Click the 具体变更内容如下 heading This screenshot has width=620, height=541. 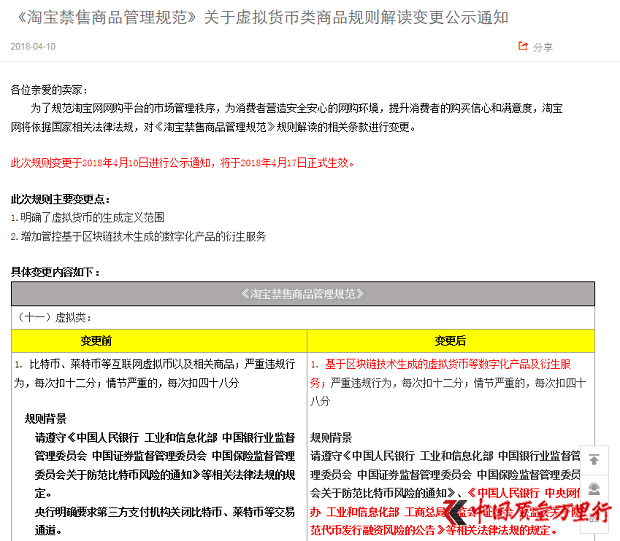[55, 272]
